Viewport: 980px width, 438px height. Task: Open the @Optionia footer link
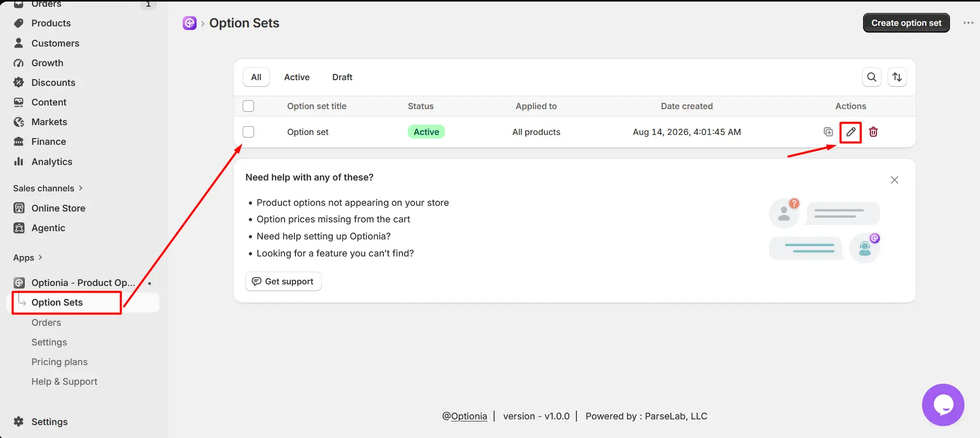click(x=464, y=416)
